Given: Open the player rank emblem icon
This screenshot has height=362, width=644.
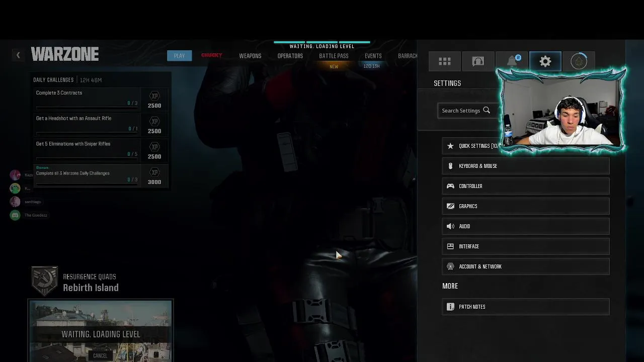Looking at the screenshot, I should coord(579,61).
